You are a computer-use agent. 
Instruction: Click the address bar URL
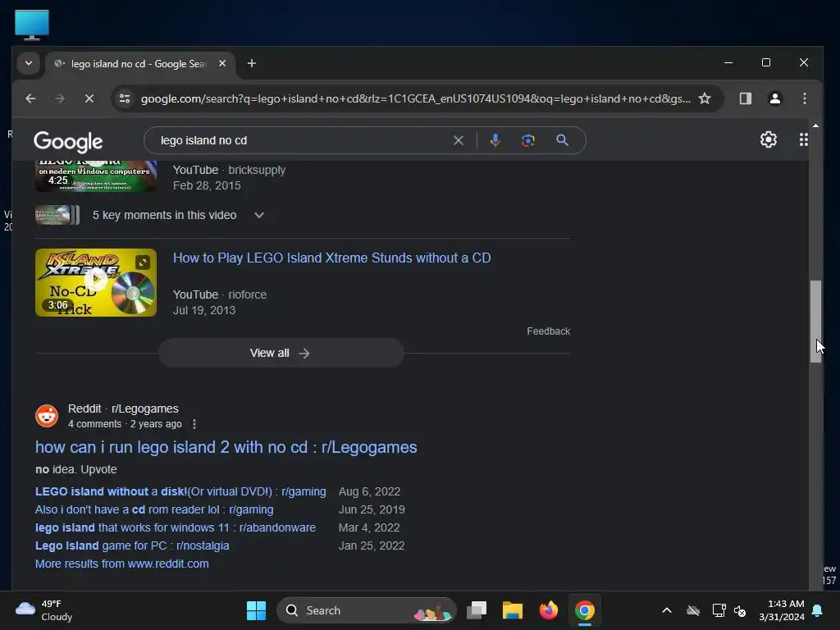click(x=415, y=98)
